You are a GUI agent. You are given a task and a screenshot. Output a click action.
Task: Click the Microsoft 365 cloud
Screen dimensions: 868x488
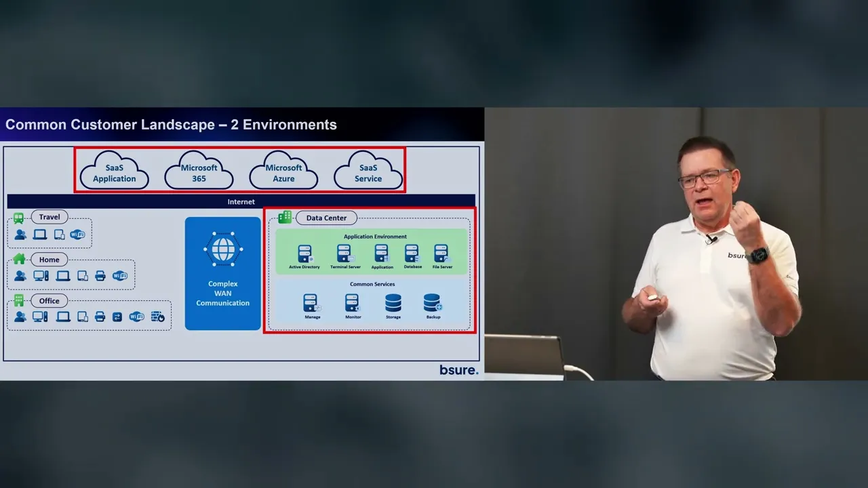point(199,171)
